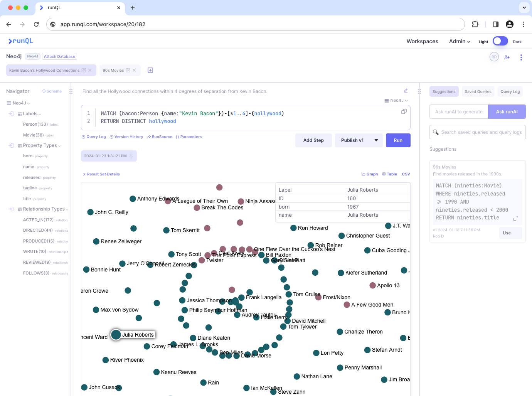Add a new query tab with the plus icon

(150, 70)
